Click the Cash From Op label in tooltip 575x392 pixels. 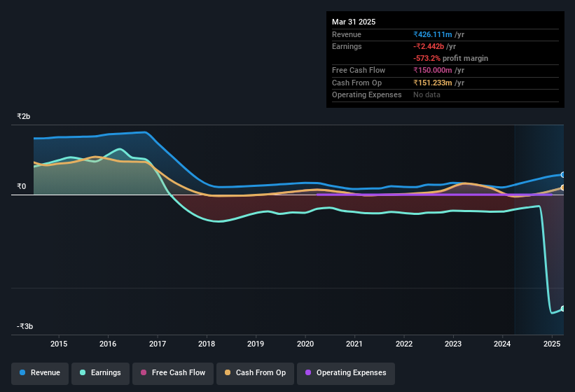pos(356,83)
